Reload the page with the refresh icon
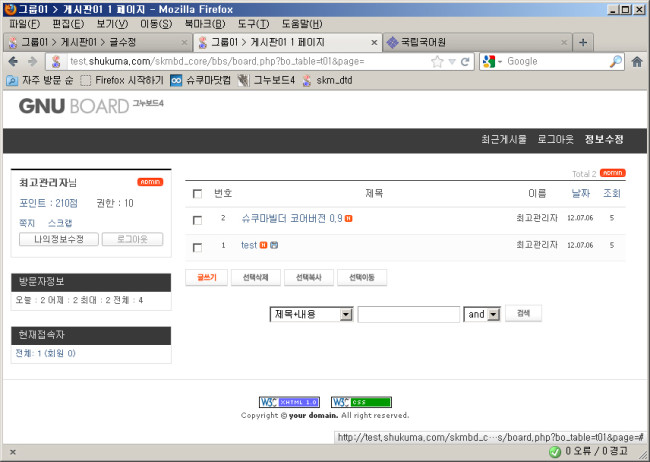Image resolution: width=650 pixels, height=462 pixels. 465,61
